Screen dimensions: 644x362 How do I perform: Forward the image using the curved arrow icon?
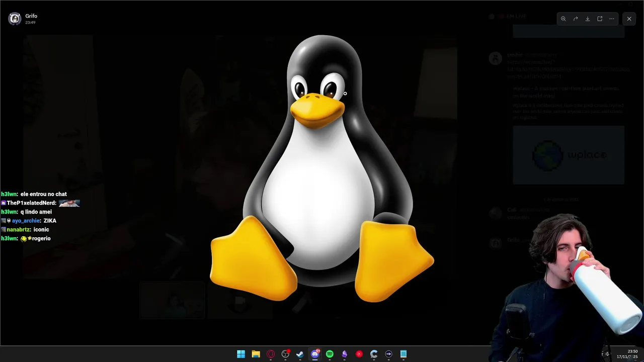(576, 19)
